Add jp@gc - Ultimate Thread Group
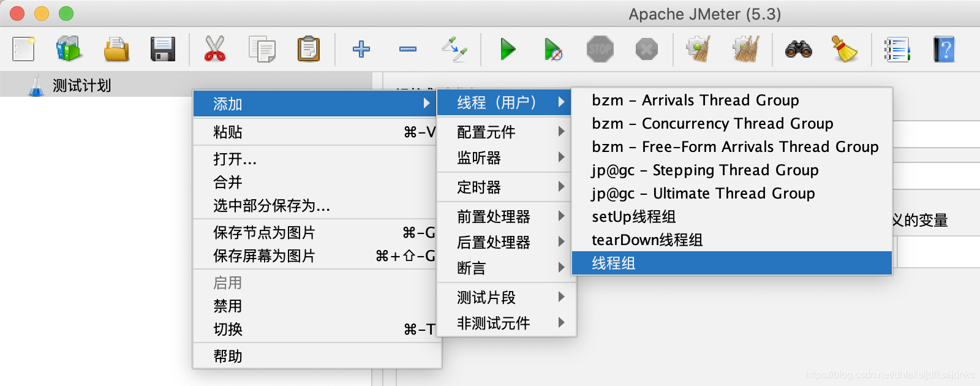 731,193
